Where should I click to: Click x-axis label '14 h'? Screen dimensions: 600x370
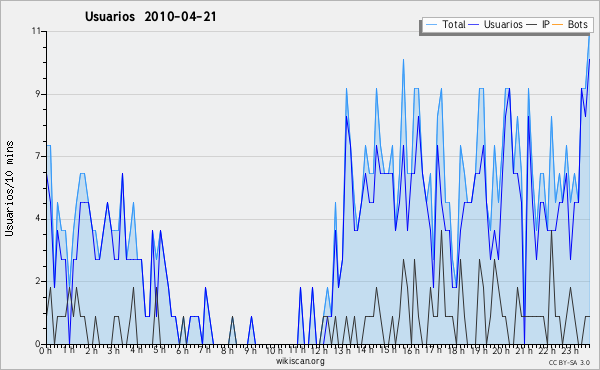pos(365,350)
